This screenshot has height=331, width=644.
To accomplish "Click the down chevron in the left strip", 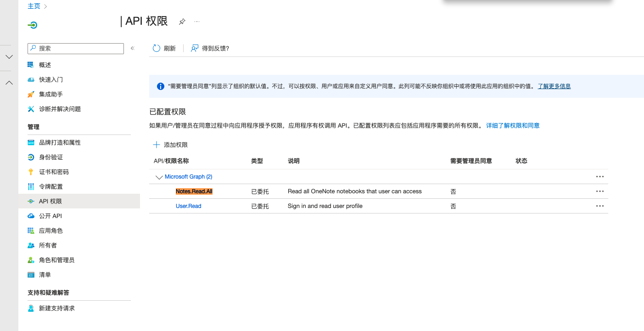I will pyautogui.click(x=9, y=57).
